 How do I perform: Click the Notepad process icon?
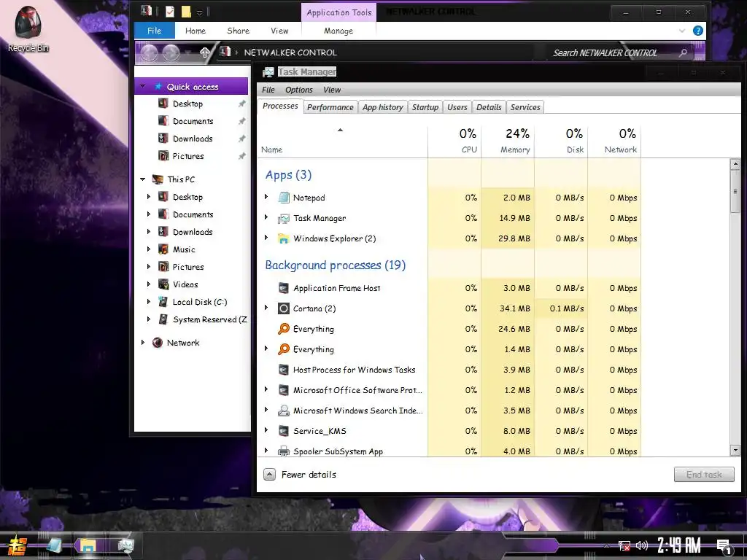point(284,197)
